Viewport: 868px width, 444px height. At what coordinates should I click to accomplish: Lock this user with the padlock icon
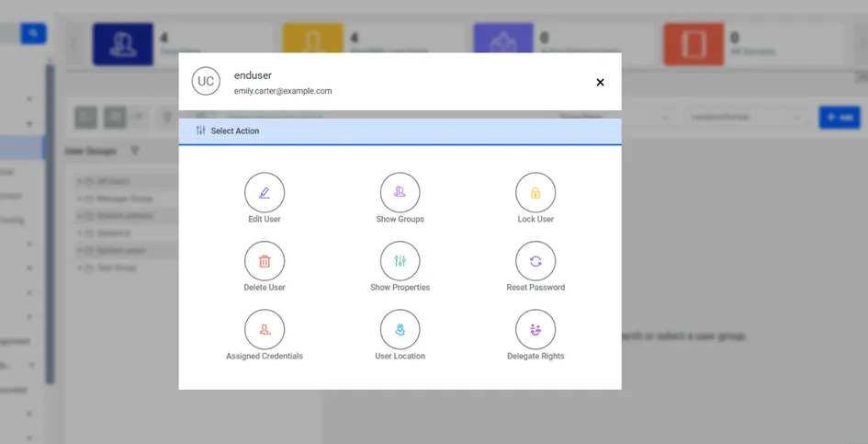pos(535,193)
